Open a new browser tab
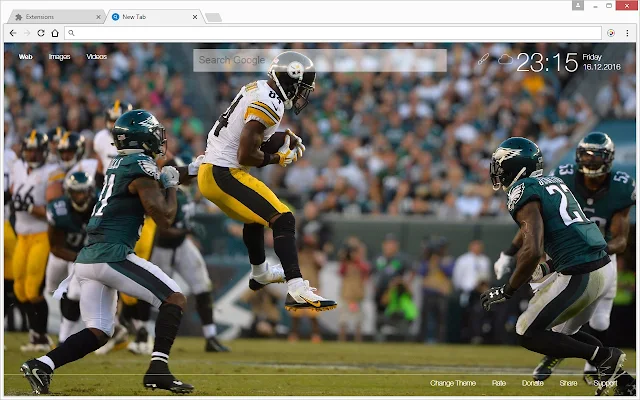This screenshot has height=400, width=640. coord(213,18)
